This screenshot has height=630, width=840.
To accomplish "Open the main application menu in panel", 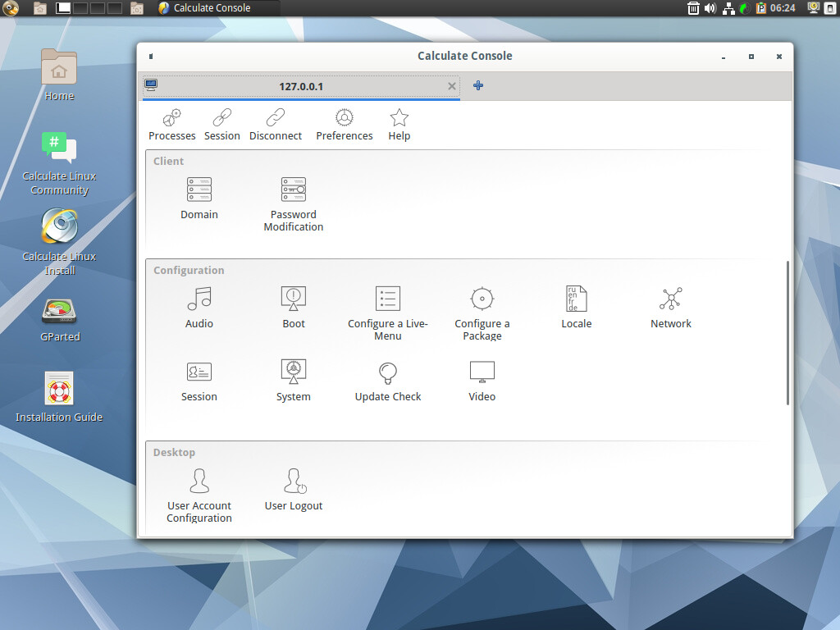I will [x=10, y=8].
